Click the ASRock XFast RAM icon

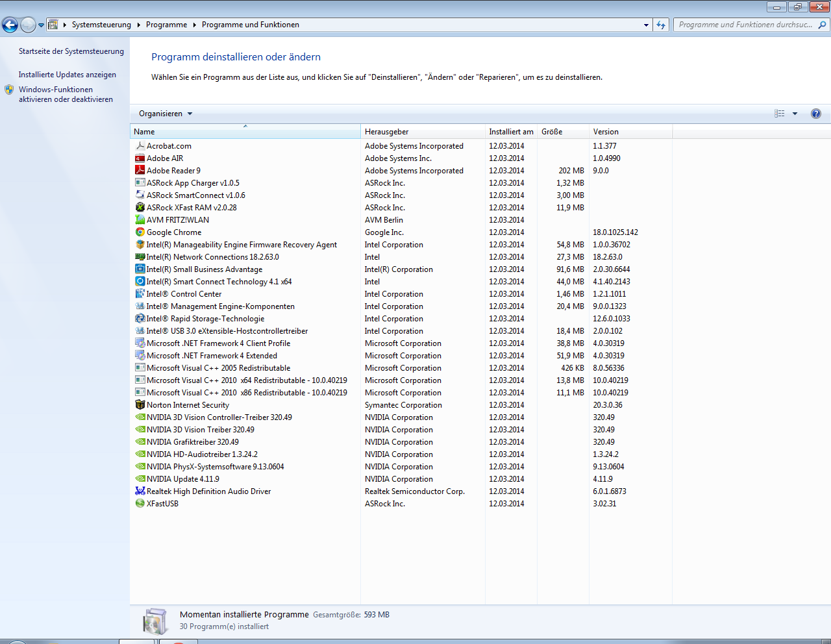pos(140,208)
